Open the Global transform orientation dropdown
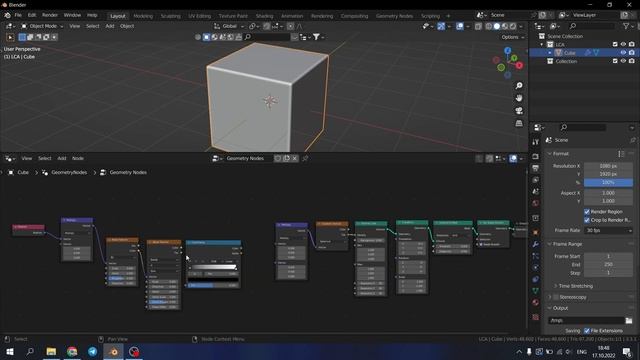The width and height of the screenshot is (640, 360). [229, 26]
